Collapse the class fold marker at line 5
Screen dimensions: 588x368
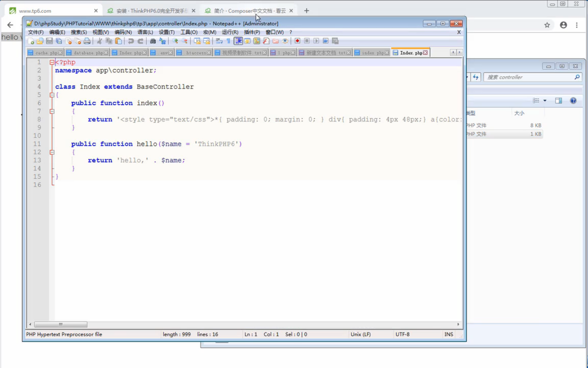coord(52,95)
